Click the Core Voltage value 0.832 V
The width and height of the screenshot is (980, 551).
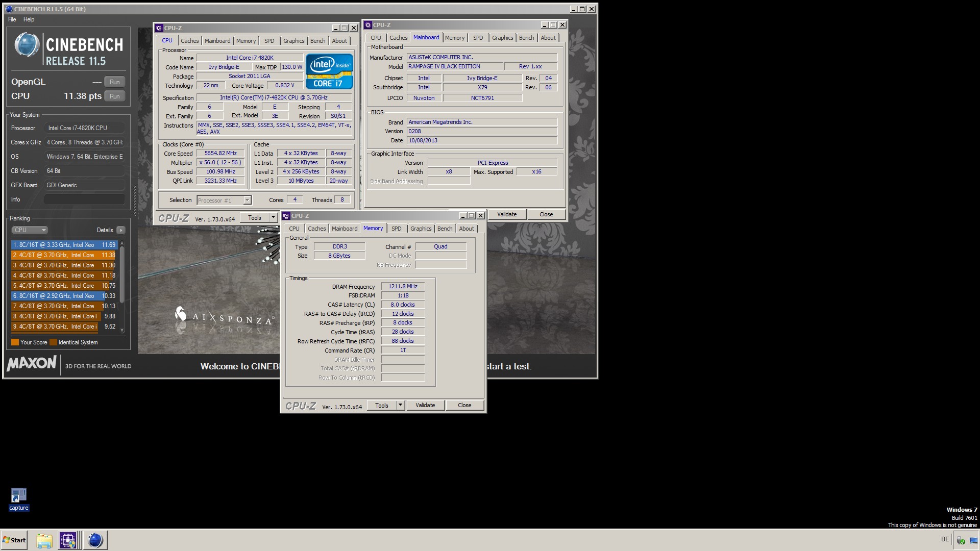[x=284, y=85]
